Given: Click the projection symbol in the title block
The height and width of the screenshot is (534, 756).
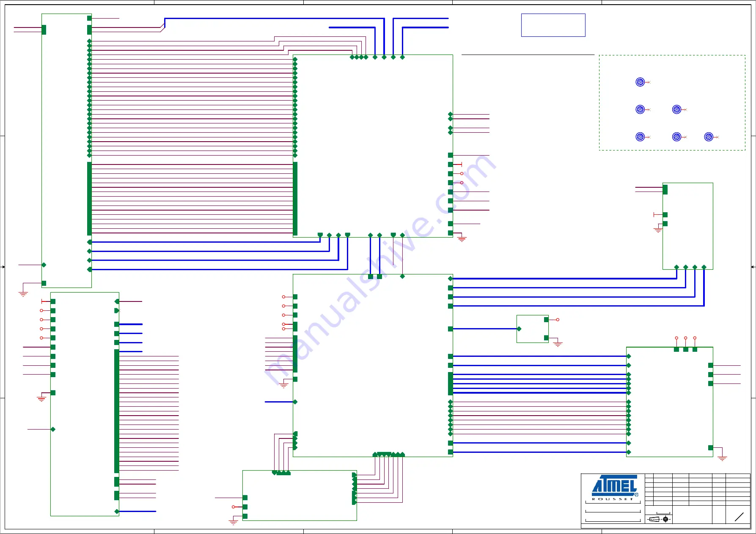Looking at the screenshot, I should pyautogui.click(x=660, y=519).
